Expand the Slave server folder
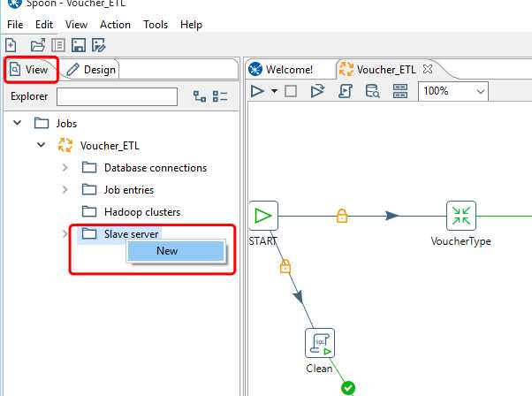The image size is (532, 396). 65,234
